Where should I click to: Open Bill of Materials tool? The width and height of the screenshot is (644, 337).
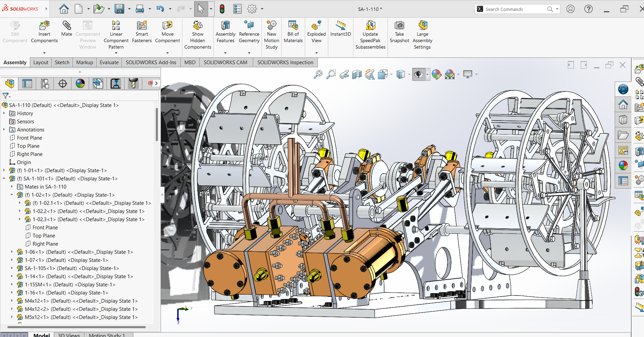(x=293, y=32)
